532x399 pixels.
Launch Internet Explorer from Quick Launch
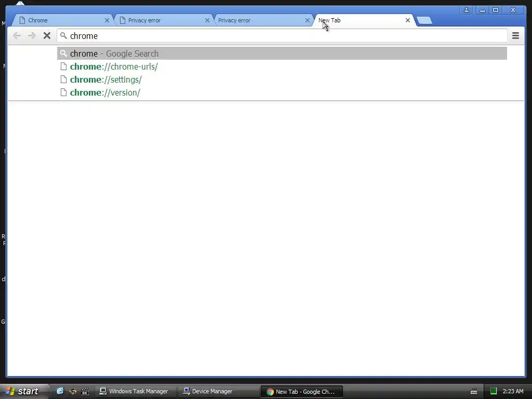point(60,391)
